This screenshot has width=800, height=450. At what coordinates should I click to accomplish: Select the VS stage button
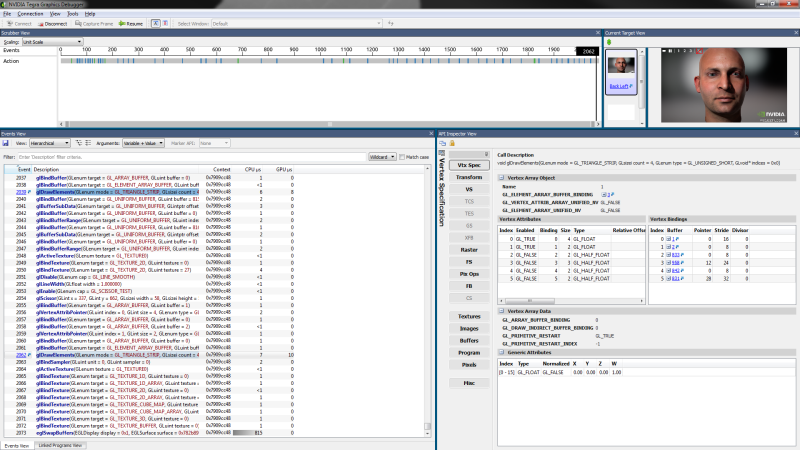[469, 189]
